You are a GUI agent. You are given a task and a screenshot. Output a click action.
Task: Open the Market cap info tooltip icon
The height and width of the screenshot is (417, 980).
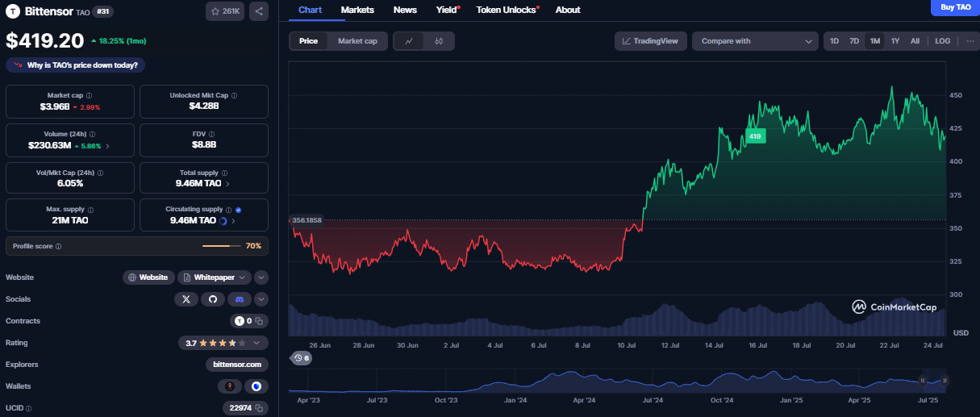click(x=89, y=95)
